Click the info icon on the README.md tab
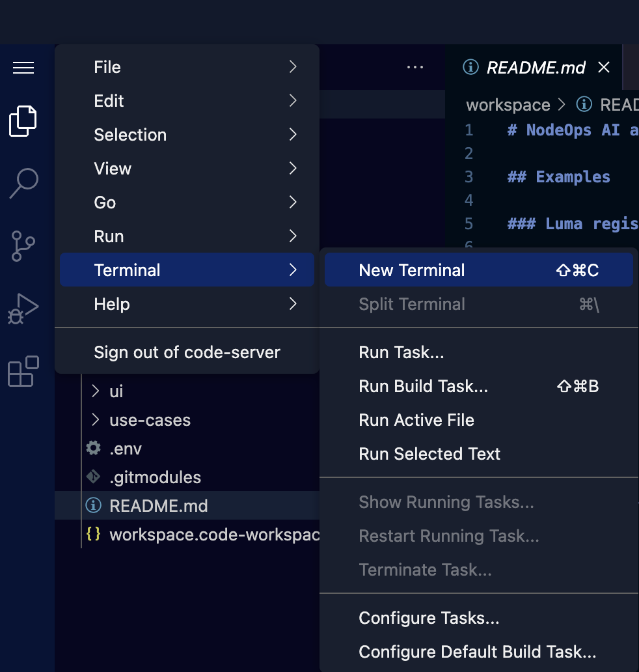Viewport: 639px width, 672px height. tap(470, 67)
